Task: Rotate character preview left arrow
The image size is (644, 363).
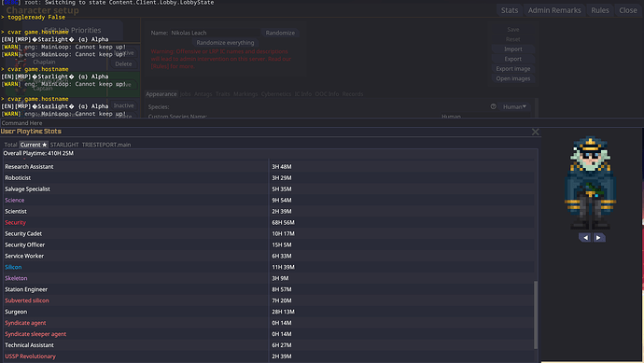Action: tap(585, 238)
